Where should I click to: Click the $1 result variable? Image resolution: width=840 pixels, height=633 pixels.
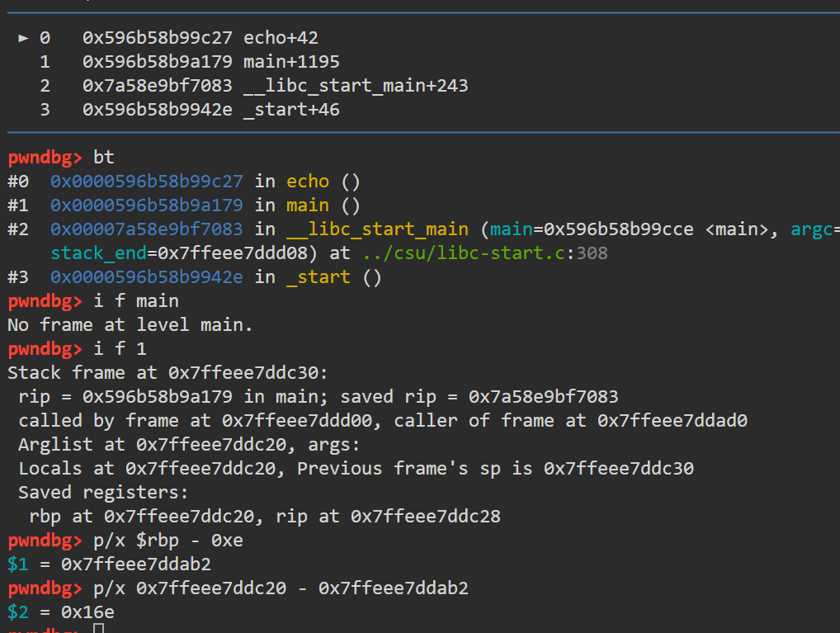point(17,564)
